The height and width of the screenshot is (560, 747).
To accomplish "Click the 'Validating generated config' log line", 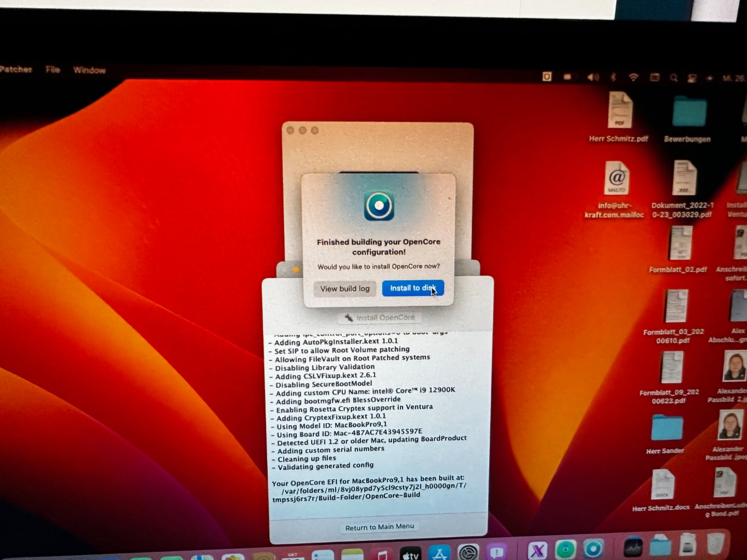I will pos(323,466).
